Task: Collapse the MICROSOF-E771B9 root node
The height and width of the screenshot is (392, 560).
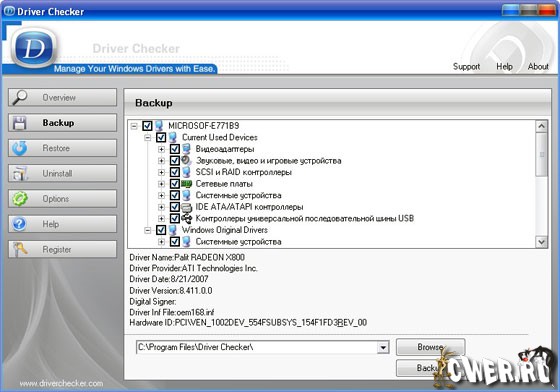Action: [x=134, y=126]
